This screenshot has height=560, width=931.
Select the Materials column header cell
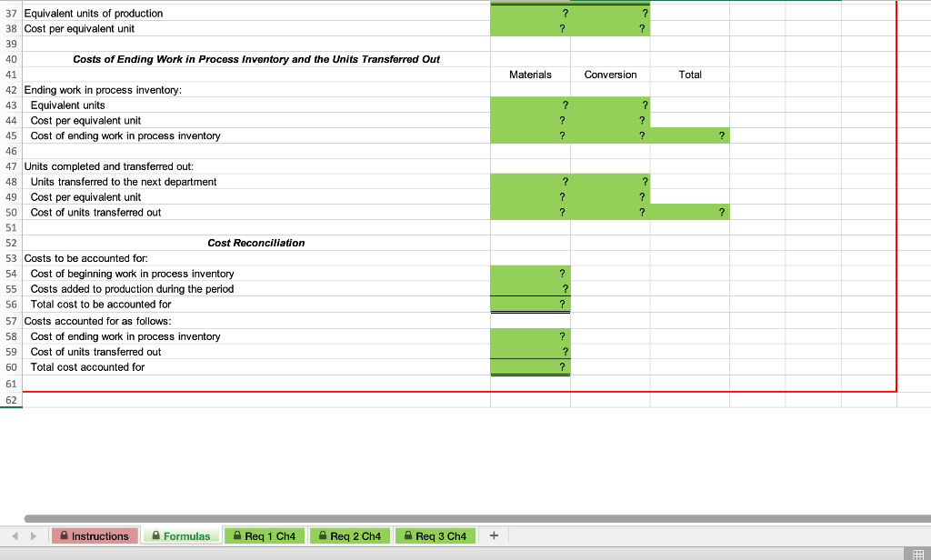(530, 75)
